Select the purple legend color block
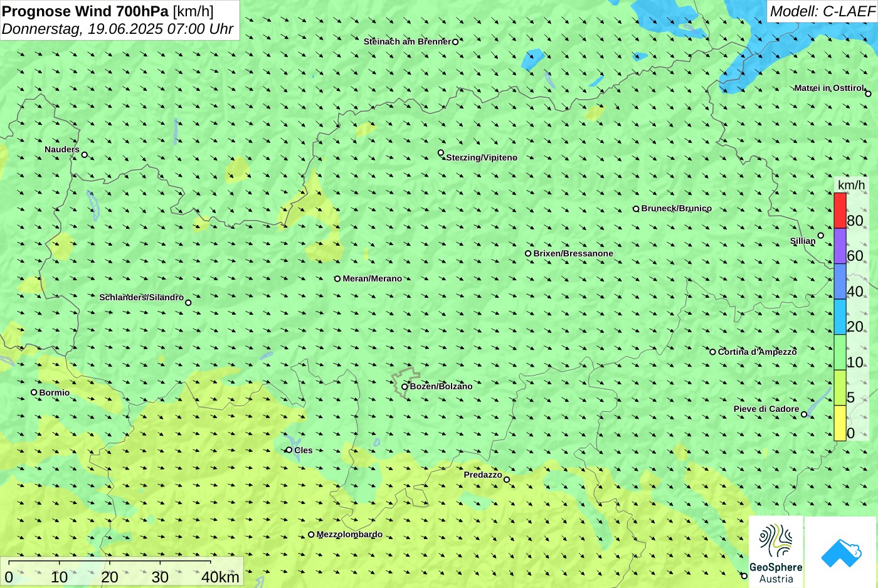878x588 pixels. (x=840, y=246)
